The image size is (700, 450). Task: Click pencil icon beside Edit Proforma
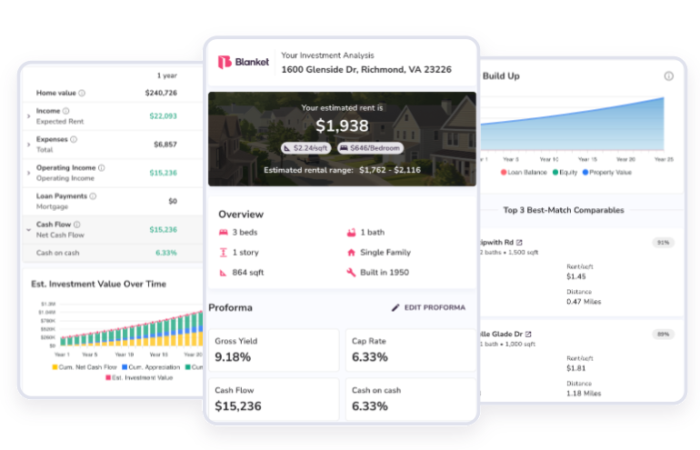coord(395,308)
